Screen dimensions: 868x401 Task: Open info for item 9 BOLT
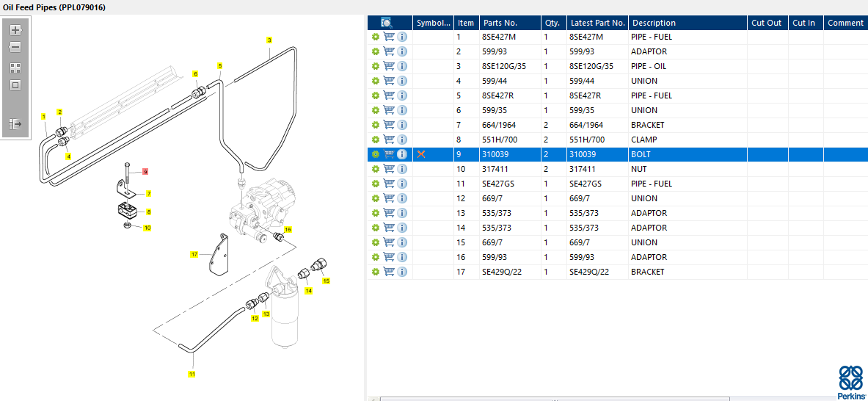402,154
